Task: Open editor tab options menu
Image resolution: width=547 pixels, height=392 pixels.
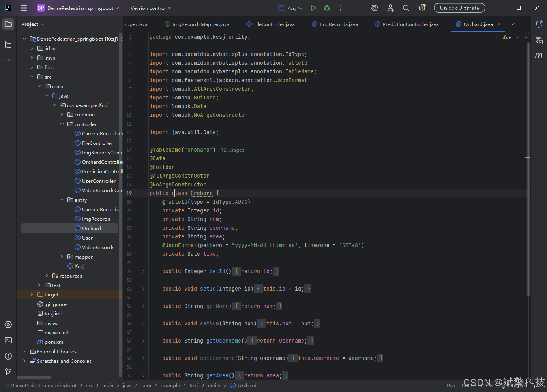Action: pos(523,24)
